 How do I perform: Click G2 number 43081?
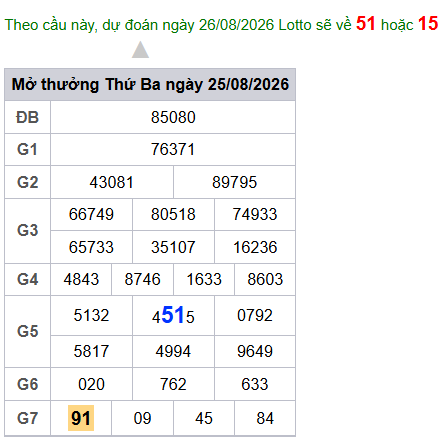112,182
